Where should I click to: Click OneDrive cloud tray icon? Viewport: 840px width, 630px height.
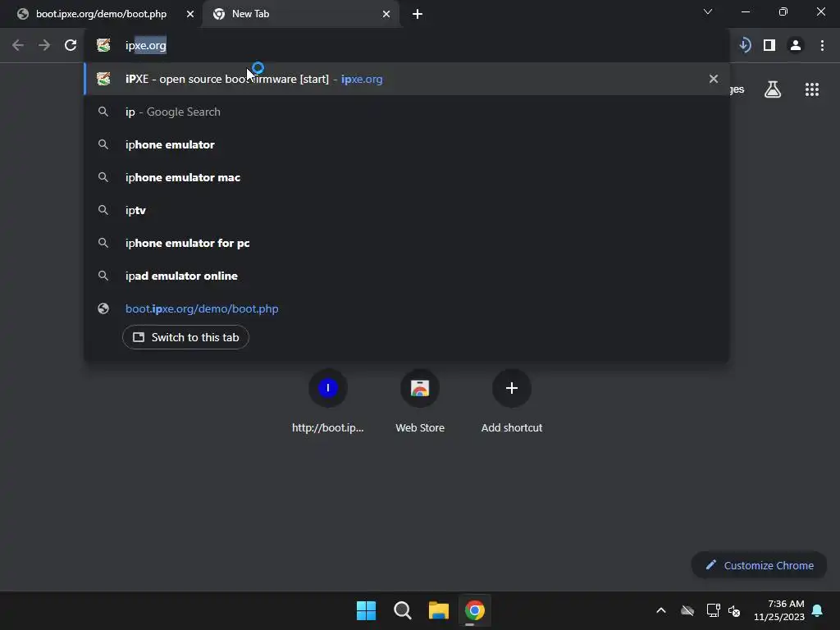coord(687,610)
